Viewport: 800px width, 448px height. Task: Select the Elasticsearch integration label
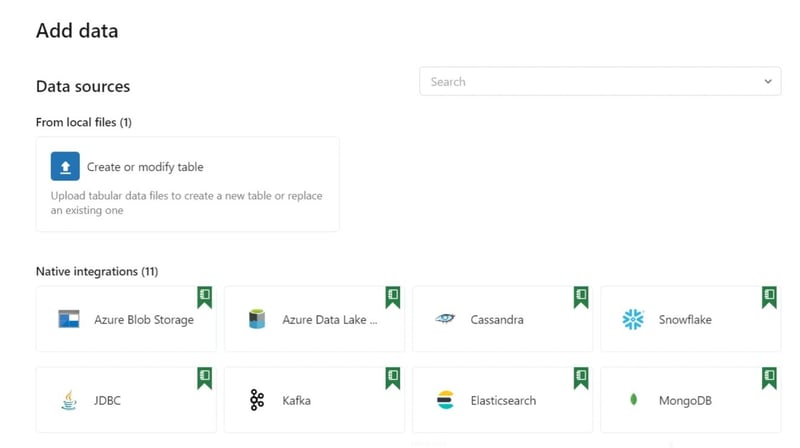point(503,401)
